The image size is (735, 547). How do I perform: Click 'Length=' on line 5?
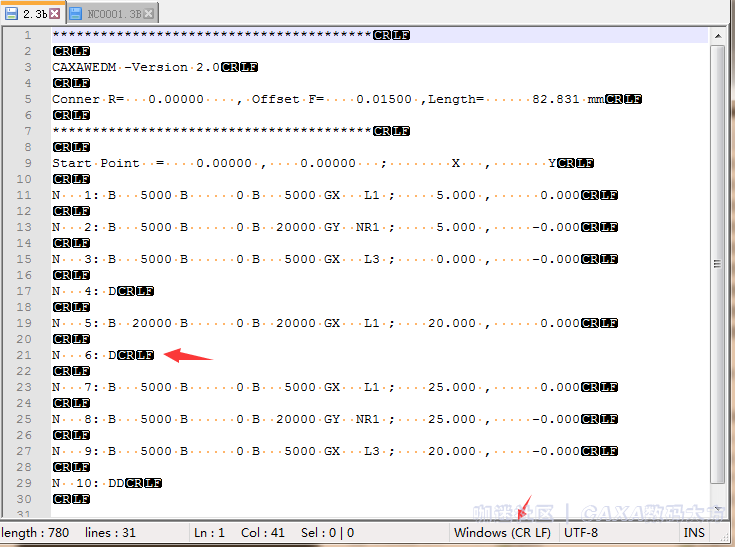[x=456, y=99]
